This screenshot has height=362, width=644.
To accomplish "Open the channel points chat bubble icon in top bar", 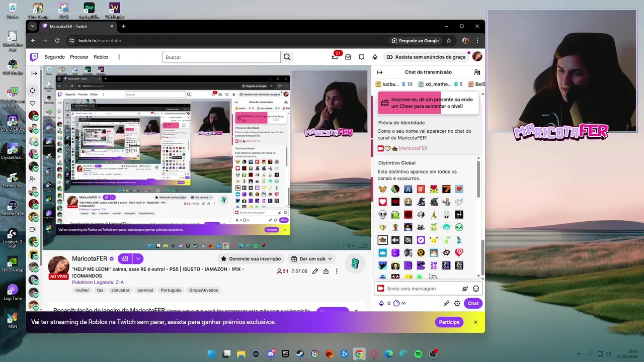I will coord(361,57).
